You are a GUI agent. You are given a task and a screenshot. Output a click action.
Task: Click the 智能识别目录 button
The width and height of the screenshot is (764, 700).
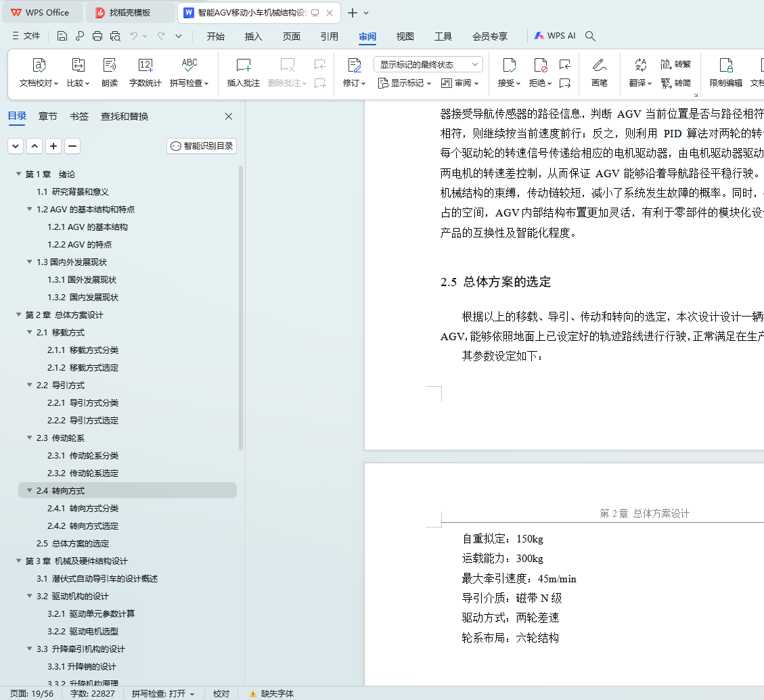(202, 146)
